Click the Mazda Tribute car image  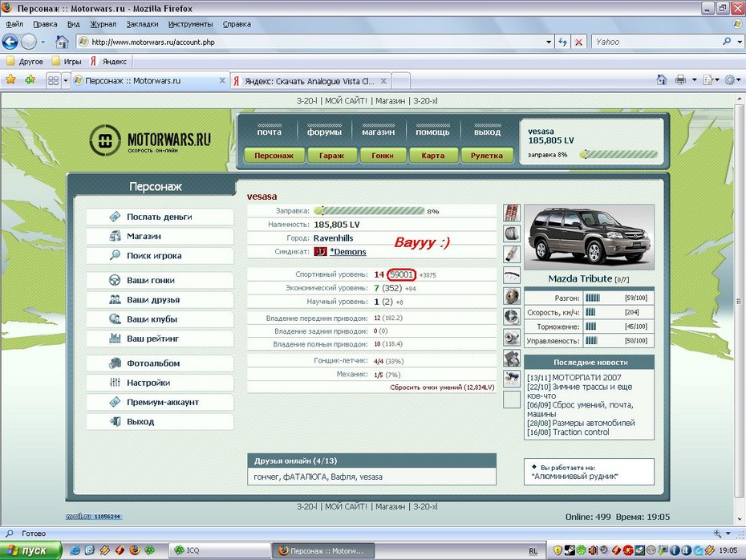coord(589,237)
